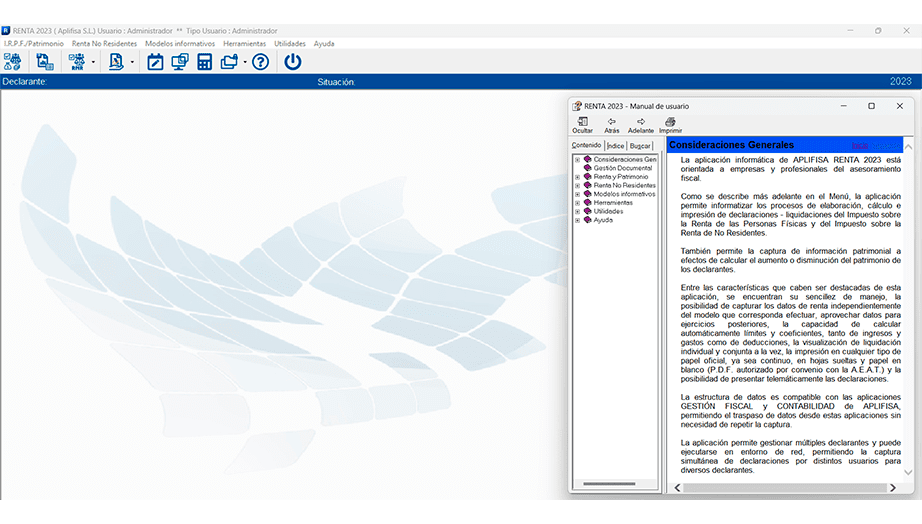
Task: Click the book icon beside Modelos informativos
Action: (587, 194)
